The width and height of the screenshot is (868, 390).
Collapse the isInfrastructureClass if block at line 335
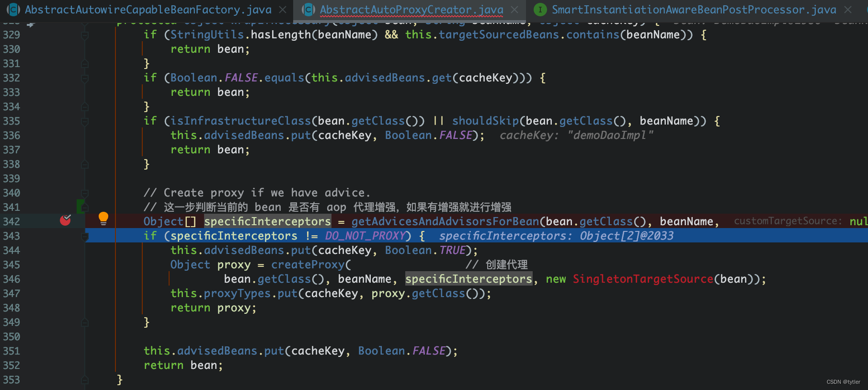(x=85, y=121)
